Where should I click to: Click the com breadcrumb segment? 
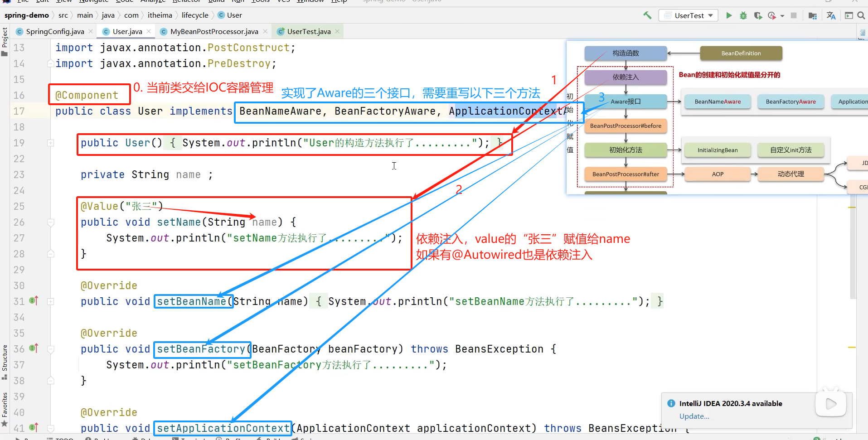pos(131,15)
